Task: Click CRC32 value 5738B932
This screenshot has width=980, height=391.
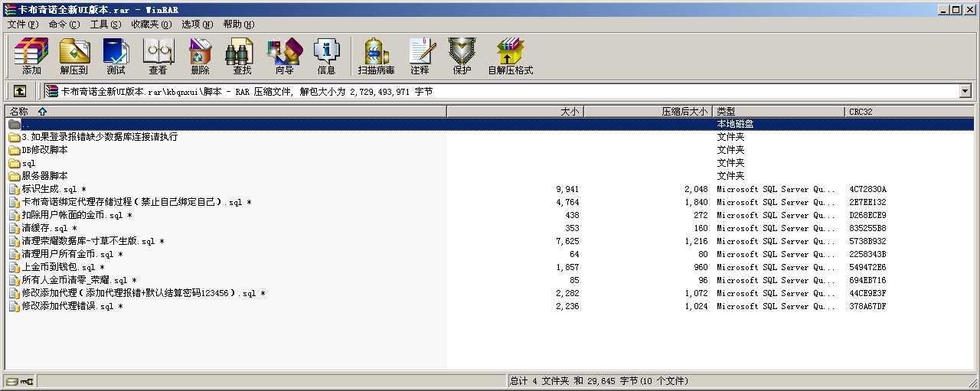Action: [x=867, y=241]
